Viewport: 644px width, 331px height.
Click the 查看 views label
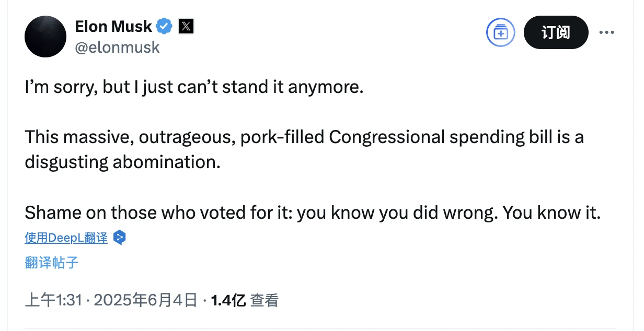(x=264, y=301)
